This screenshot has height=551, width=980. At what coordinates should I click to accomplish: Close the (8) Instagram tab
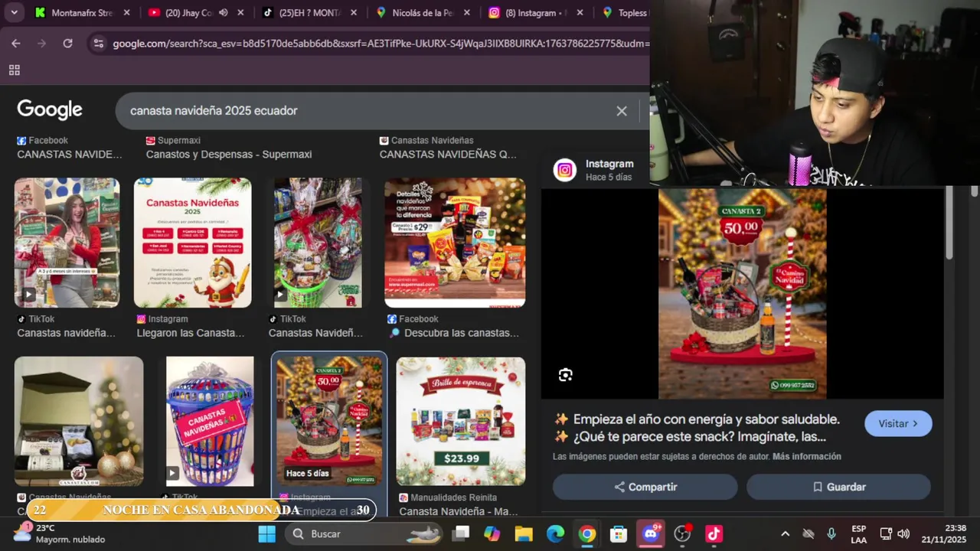coord(580,12)
